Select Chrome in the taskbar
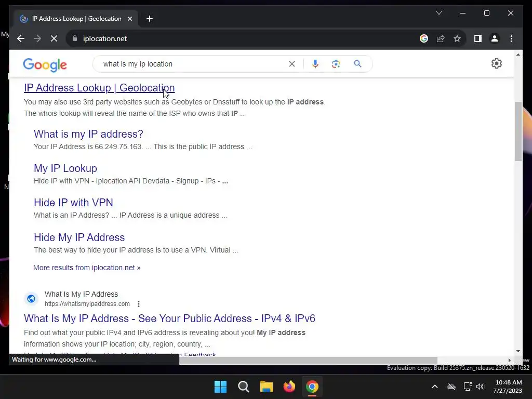This screenshot has width=532, height=399. [312, 387]
